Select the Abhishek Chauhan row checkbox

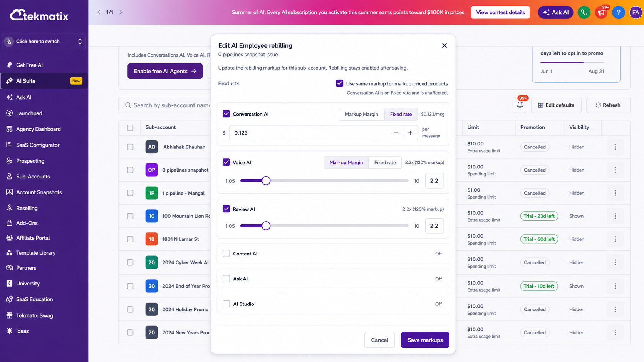tap(130, 147)
